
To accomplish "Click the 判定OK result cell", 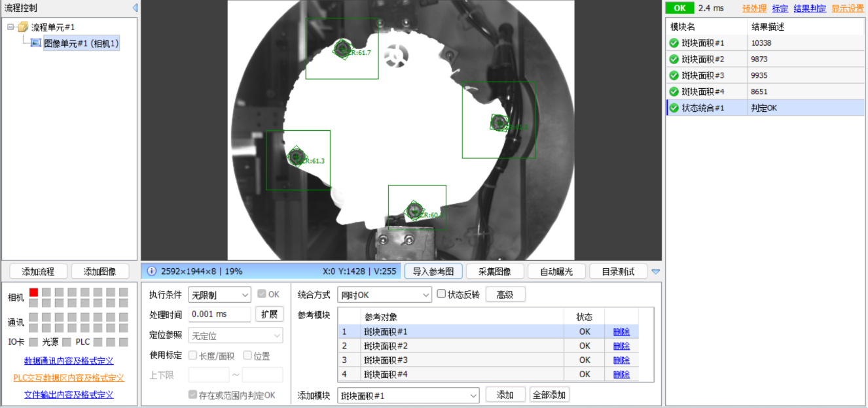I will (x=806, y=108).
